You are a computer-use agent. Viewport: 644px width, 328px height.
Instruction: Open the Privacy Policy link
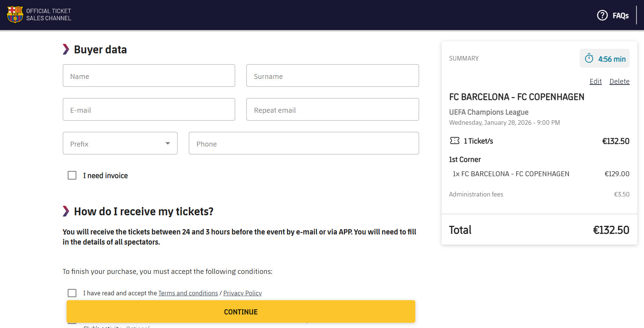point(242,293)
